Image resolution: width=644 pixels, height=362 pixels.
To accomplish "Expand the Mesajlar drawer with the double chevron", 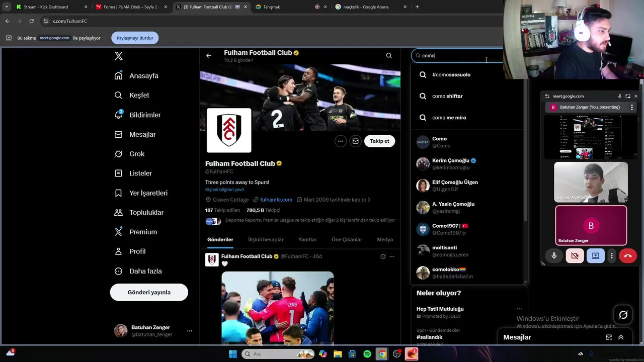I will 621,337.
